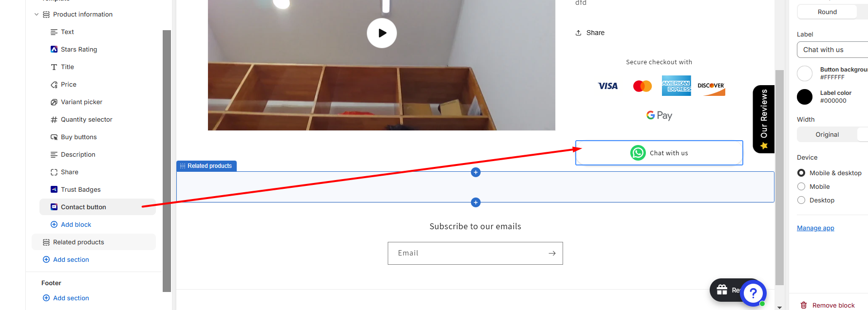Viewport: 868px width, 310px height.
Task: Open the Label color black swatch
Action: pos(805,97)
